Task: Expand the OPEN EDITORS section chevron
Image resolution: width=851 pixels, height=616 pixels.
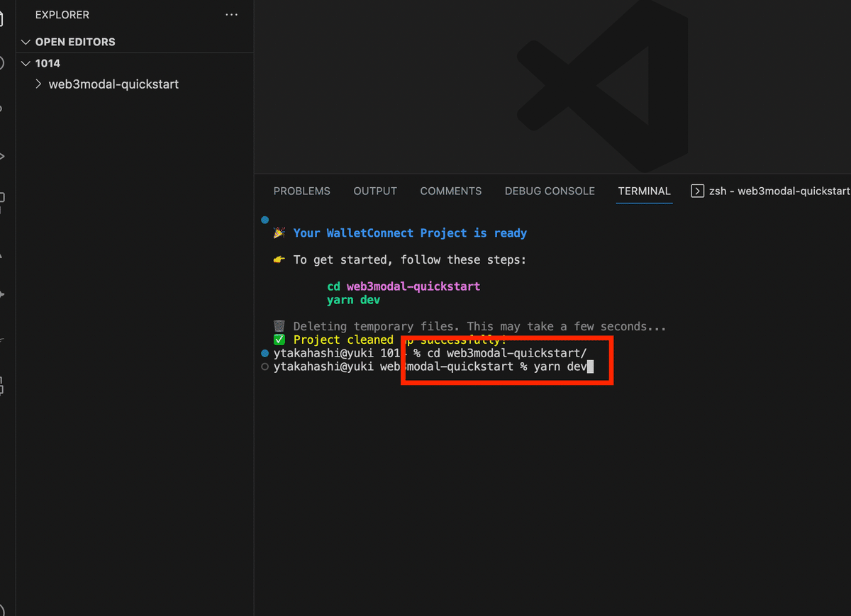Action: coord(26,42)
